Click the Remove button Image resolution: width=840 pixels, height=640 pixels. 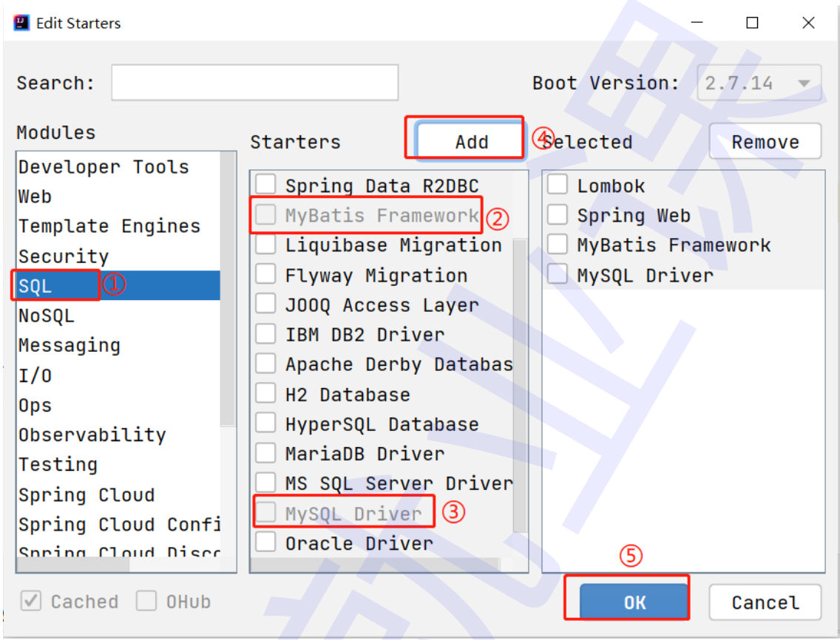(765, 141)
